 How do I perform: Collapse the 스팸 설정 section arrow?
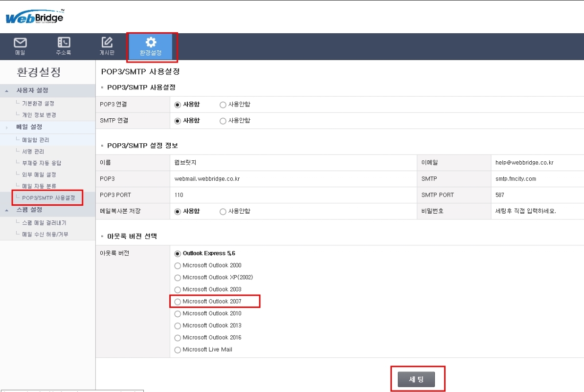pos(7,210)
